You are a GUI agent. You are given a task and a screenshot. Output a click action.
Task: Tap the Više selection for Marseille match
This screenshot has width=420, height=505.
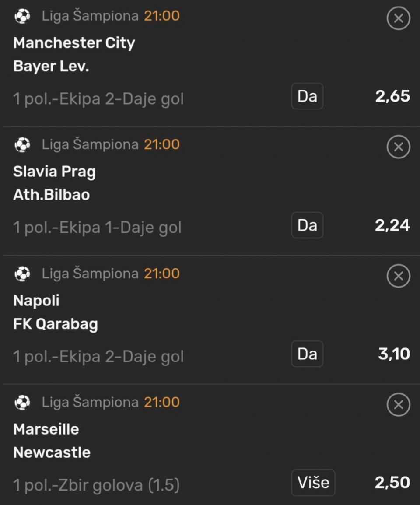(313, 483)
